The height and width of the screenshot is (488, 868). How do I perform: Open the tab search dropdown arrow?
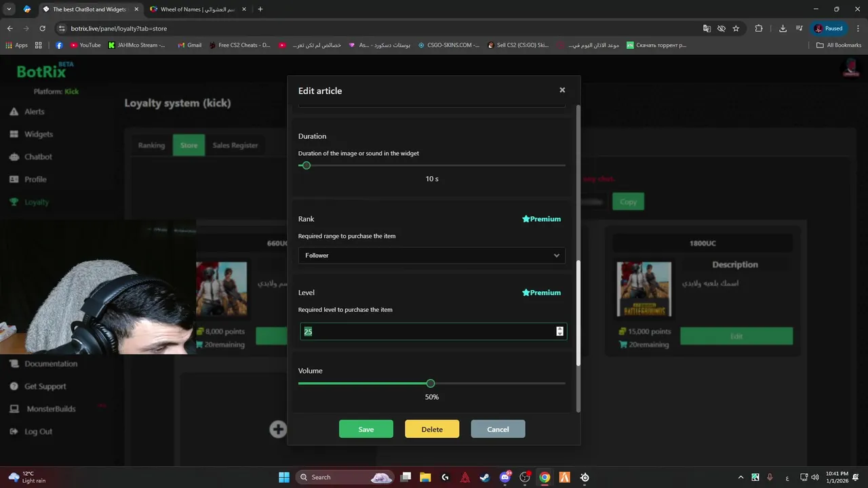click(x=9, y=9)
